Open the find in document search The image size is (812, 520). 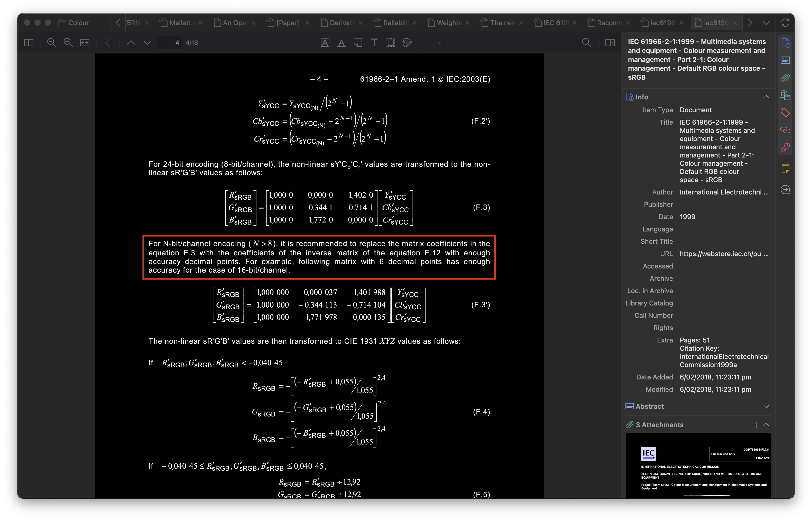(x=586, y=43)
